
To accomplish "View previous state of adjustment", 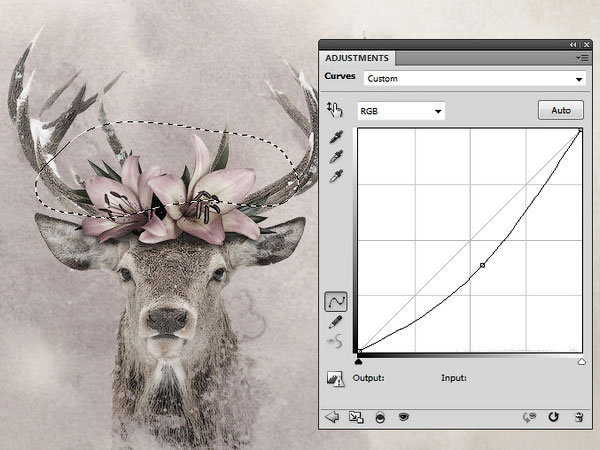I will pos(530,417).
